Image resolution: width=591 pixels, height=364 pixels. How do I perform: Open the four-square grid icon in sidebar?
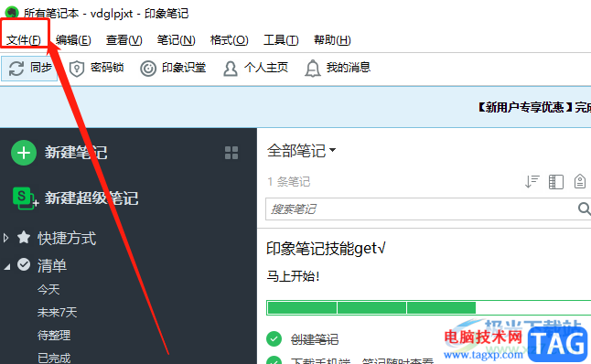tap(231, 153)
